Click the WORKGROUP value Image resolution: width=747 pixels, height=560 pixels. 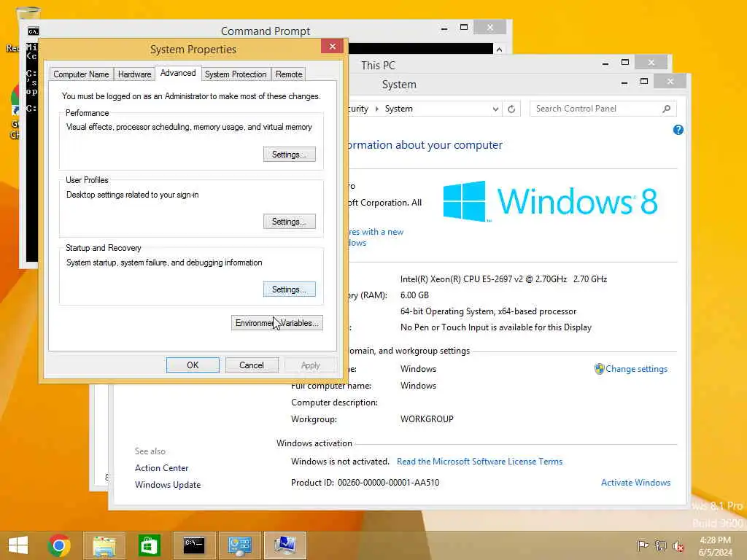[x=427, y=419]
